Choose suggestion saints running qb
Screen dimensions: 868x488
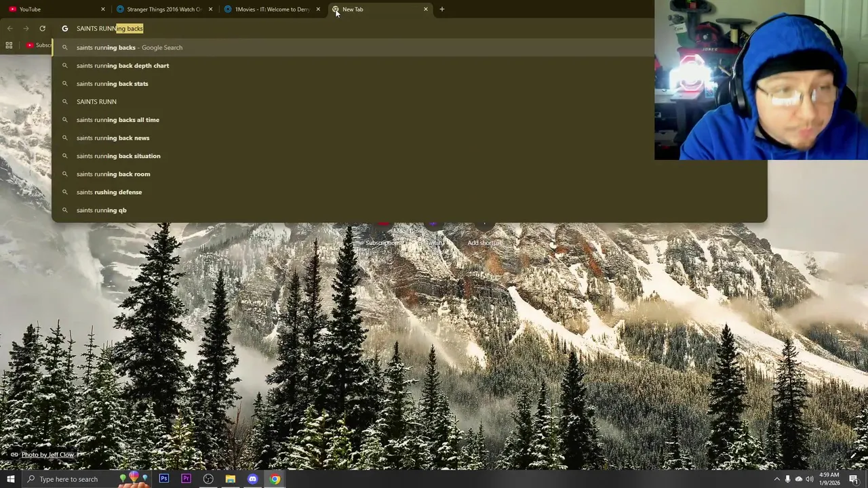[x=409, y=210]
